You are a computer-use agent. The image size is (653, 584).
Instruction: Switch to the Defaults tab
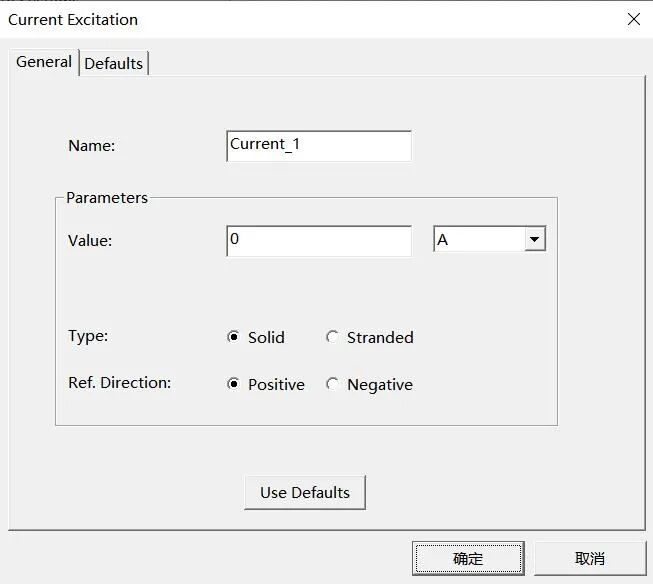[113, 64]
